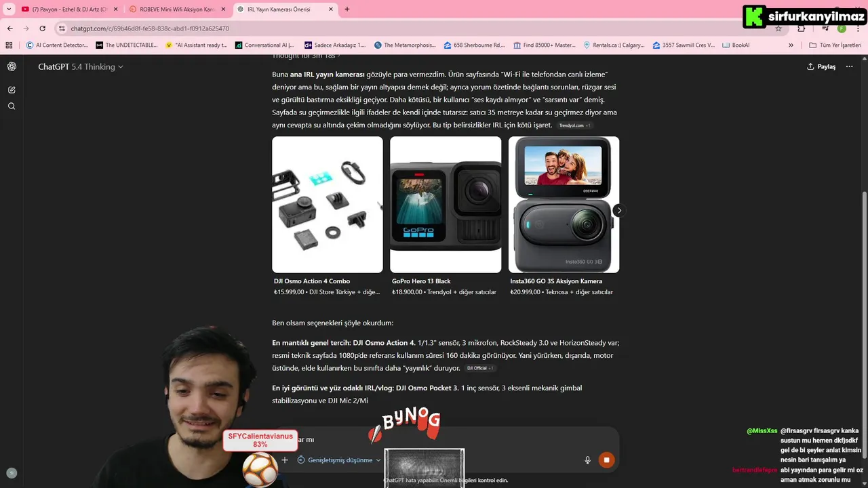868x488 pixels.
Task: Click the '₺18.900,00 • Trendyol' price line
Action: (444, 292)
